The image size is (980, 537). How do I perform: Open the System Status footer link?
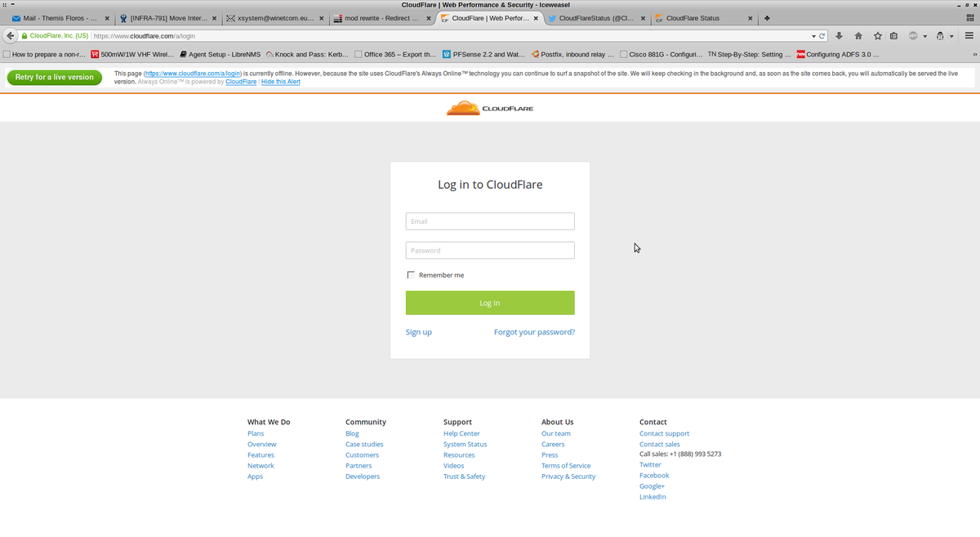point(465,445)
